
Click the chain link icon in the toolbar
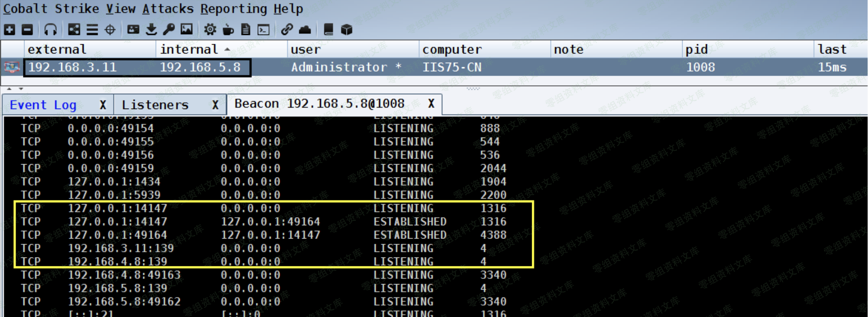point(286,29)
